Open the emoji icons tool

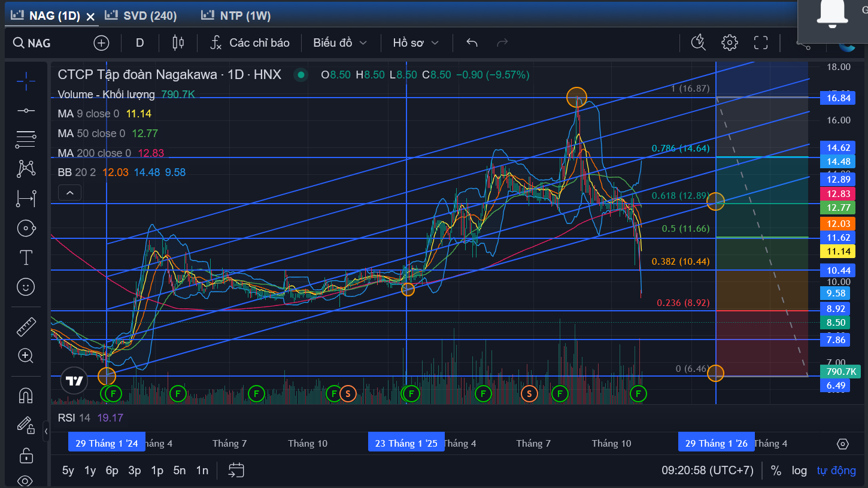click(26, 287)
